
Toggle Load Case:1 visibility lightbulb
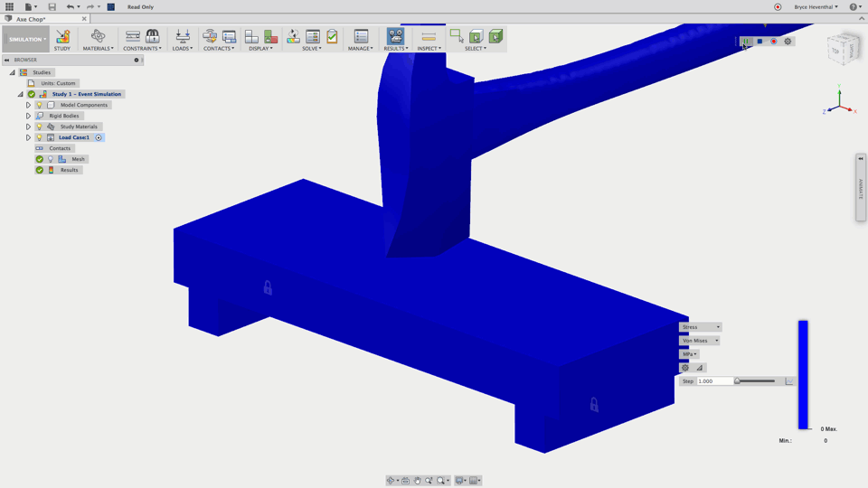(x=39, y=137)
